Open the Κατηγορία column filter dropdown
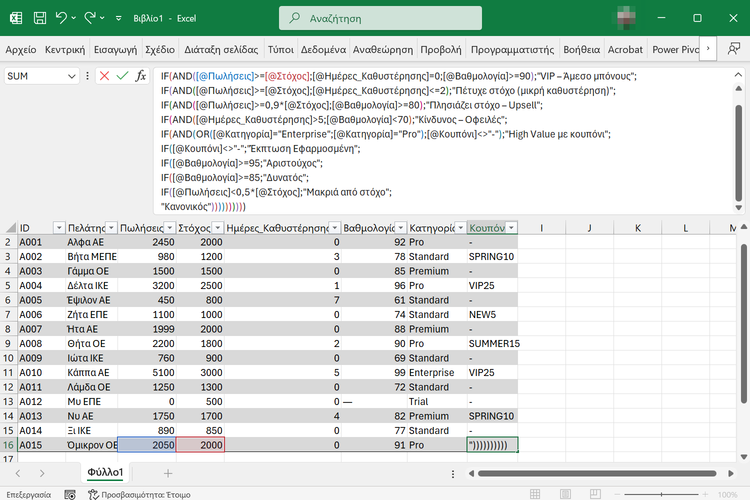Viewport: 750px width, 500px height. (458, 228)
